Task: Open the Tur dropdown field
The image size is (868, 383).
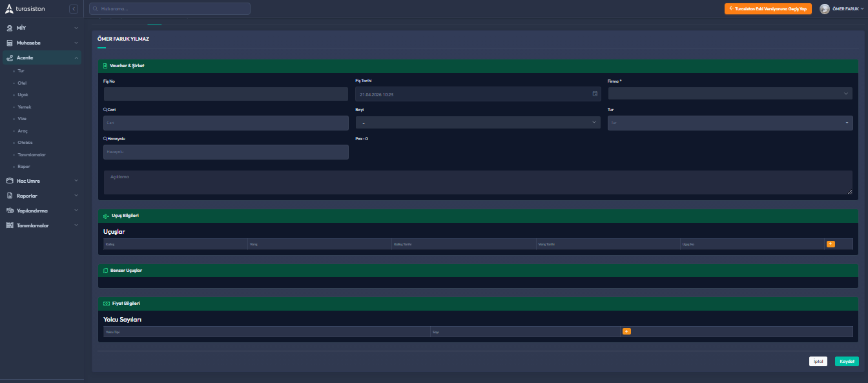Action: pyautogui.click(x=730, y=123)
